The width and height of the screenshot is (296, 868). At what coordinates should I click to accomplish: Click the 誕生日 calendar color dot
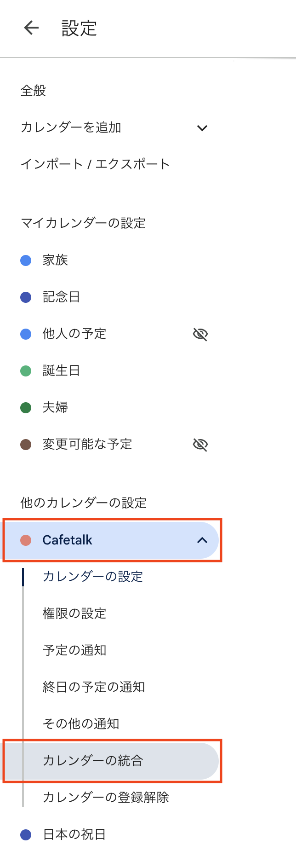[x=26, y=370]
